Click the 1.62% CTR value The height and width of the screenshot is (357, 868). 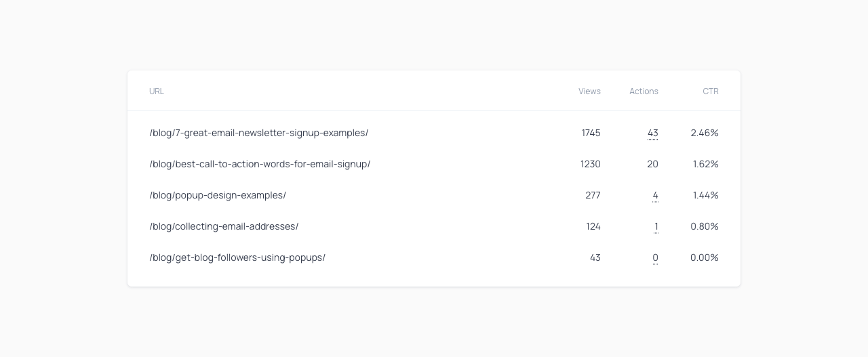pos(705,164)
